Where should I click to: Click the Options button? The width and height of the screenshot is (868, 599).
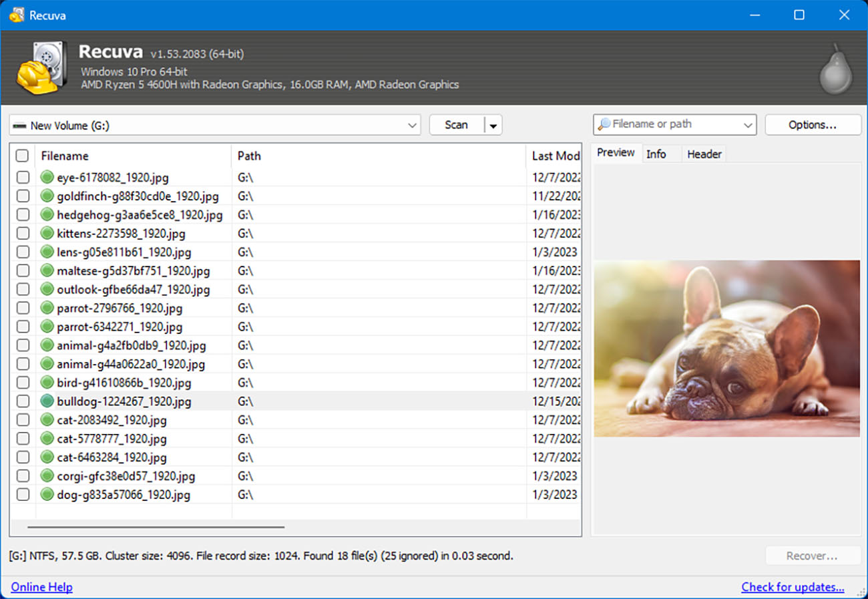click(x=813, y=124)
